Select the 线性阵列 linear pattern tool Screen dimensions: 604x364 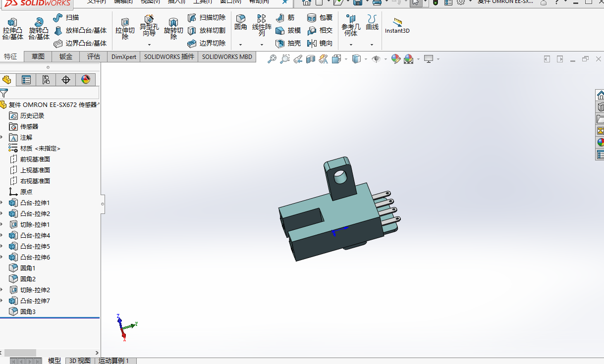[x=262, y=26]
